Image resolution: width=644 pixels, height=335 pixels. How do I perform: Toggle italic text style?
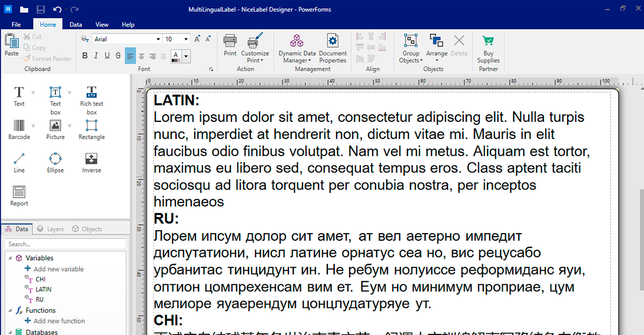click(x=96, y=56)
